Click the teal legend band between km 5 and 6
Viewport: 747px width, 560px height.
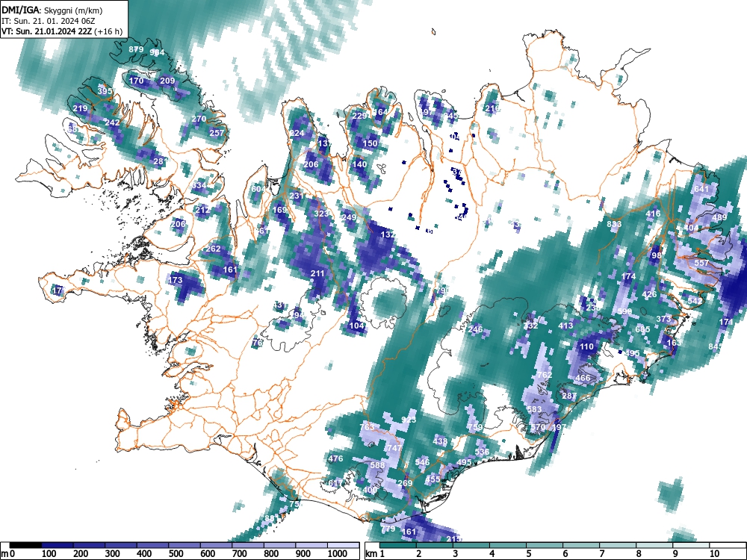click(544, 545)
